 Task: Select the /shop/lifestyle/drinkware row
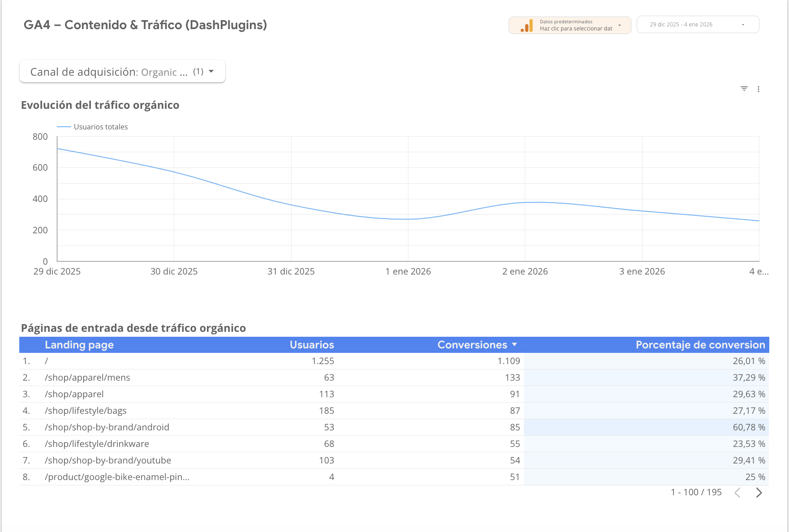click(97, 444)
